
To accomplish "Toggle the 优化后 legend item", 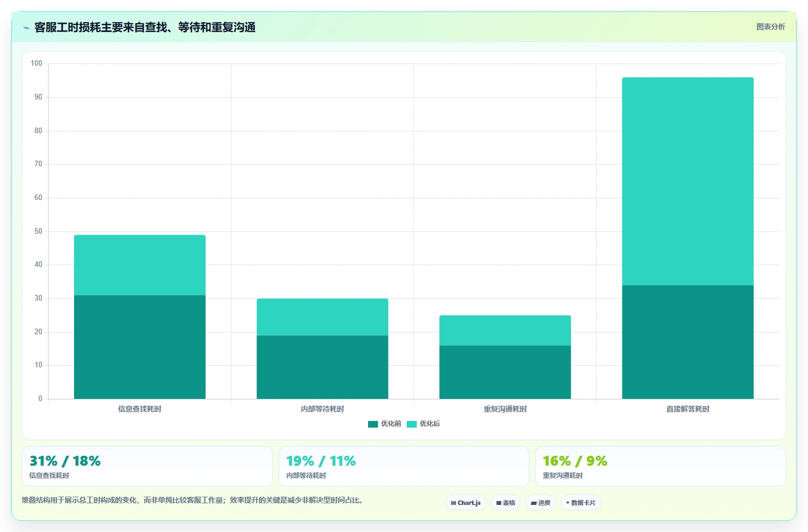I will click(423, 424).
